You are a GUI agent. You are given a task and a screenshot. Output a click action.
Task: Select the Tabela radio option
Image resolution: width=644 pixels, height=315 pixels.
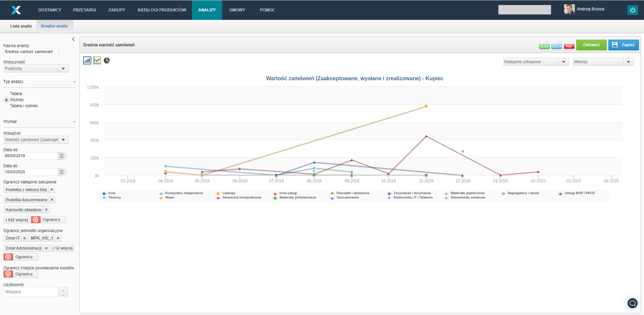6,94
